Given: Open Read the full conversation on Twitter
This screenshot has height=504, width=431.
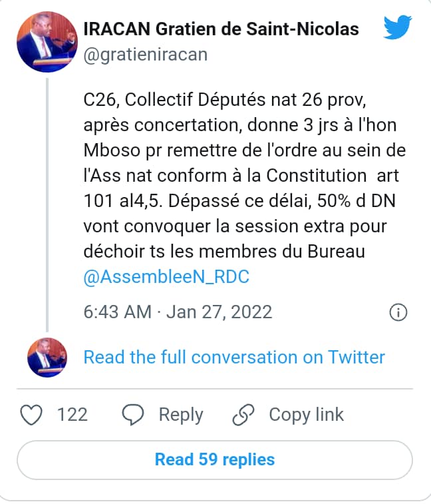Looking at the screenshot, I should [234, 357].
